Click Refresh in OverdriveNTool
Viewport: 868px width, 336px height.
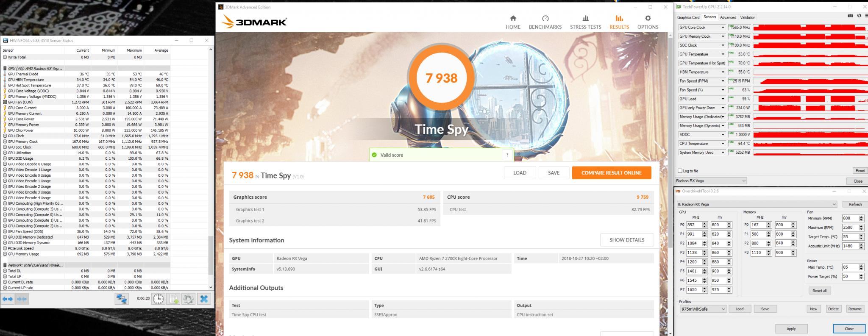(855, 204)
